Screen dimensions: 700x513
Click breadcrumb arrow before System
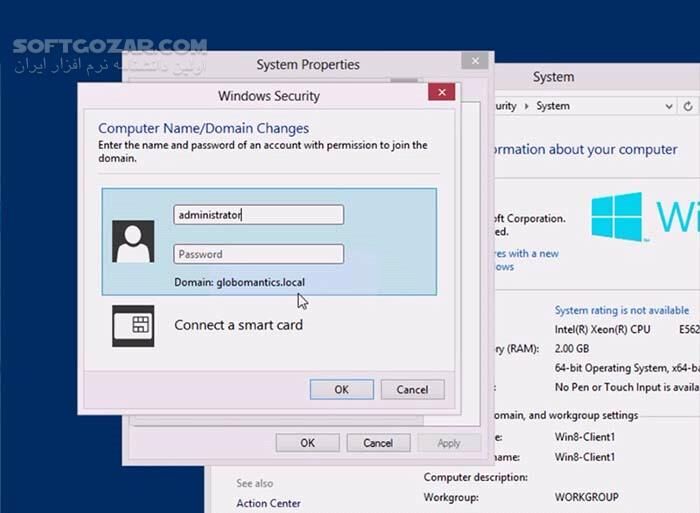pyautogui.click(x=527, y=106)
